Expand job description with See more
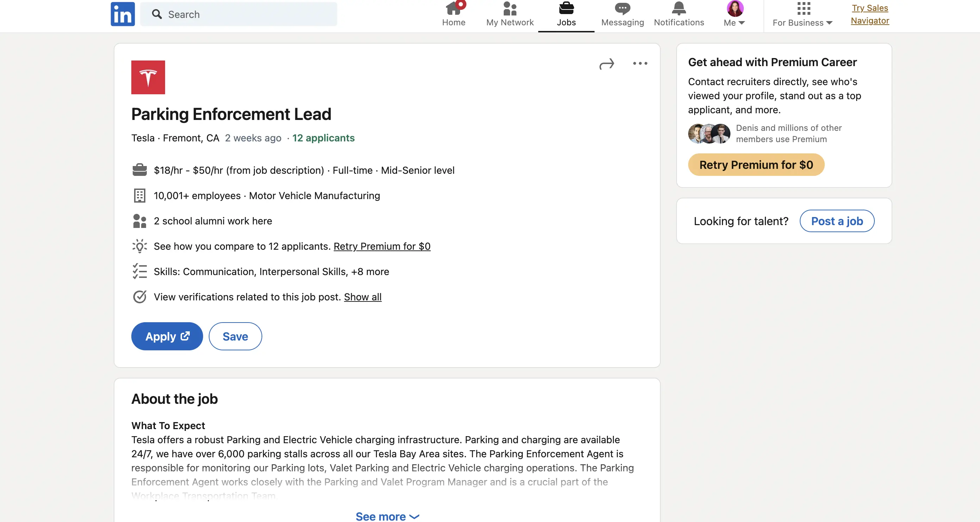Image resolution: width=980 pixels, height=522 pixels. pyautogui.click(x=387, y=516)
